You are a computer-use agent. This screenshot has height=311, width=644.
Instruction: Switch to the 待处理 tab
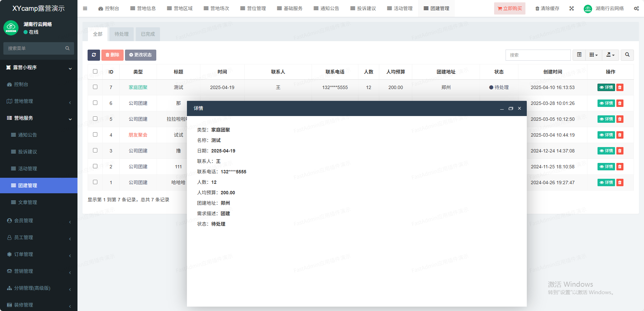point(121,34)
